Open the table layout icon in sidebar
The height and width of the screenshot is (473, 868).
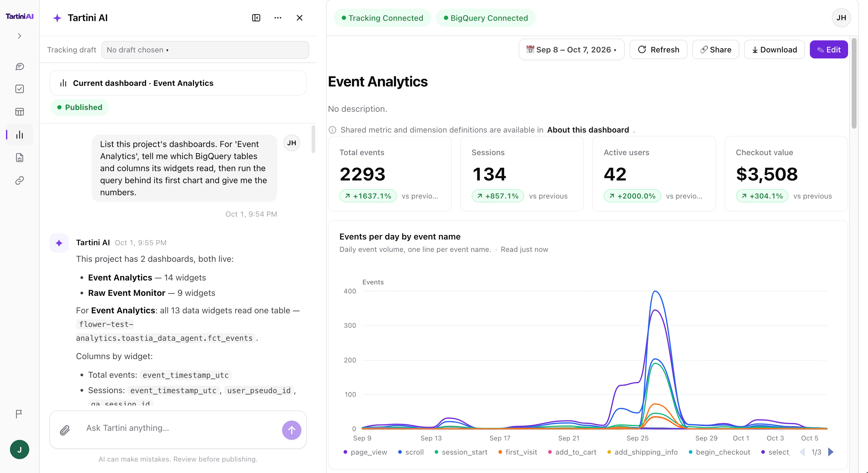coord(20,112)
